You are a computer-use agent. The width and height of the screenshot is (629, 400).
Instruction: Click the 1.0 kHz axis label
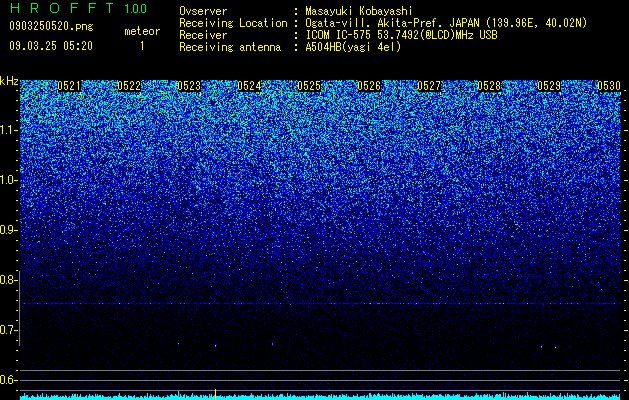[x=9, y=180]
